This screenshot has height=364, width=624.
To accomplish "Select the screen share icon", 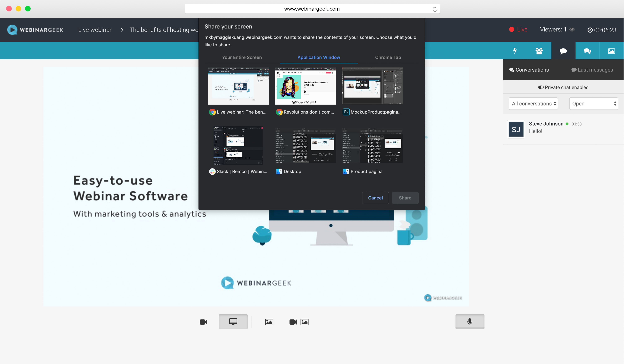I will (x=233, y=321).
